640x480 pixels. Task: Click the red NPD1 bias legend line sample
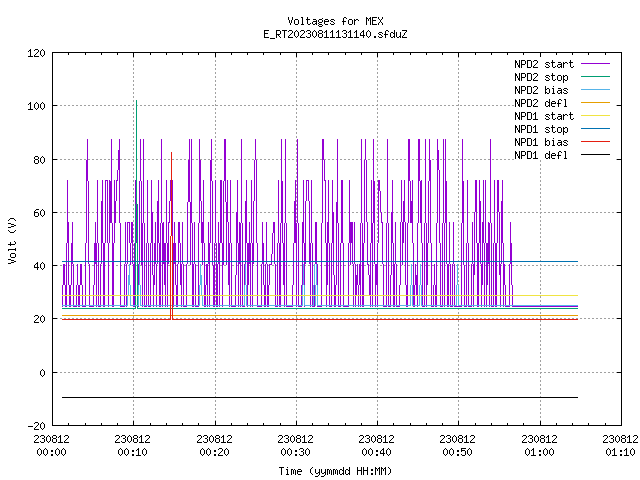595,142
